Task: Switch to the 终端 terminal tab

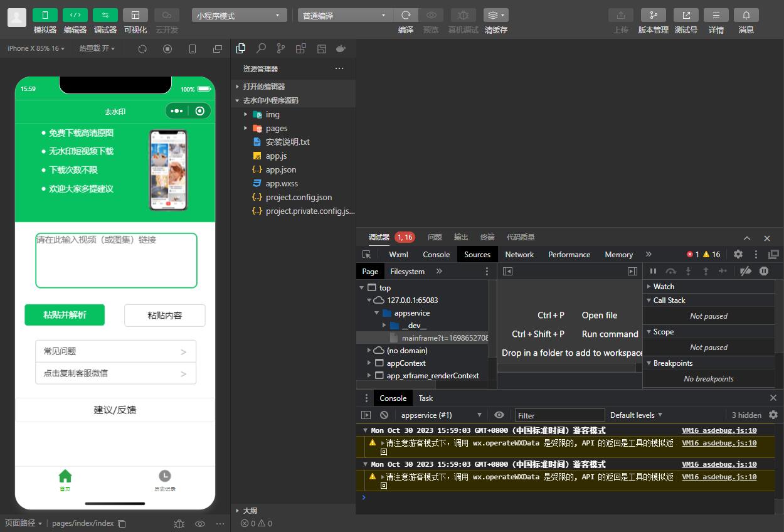Action: (x=487, y=237)
